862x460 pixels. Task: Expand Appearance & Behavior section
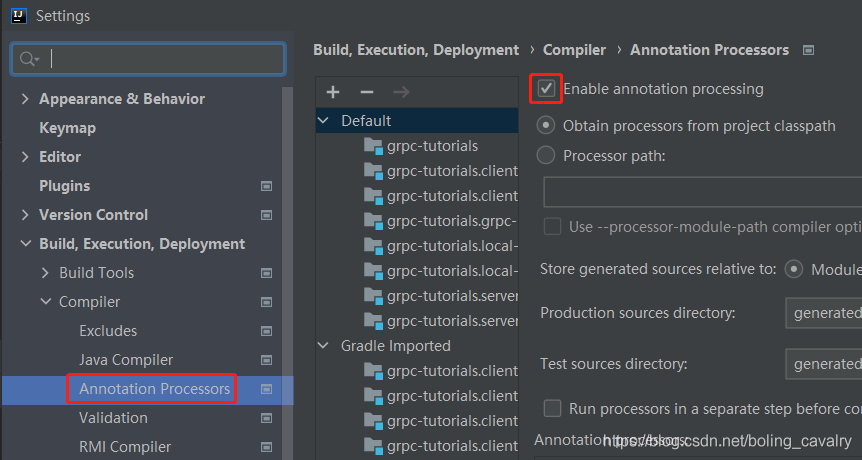click(25, 99)
